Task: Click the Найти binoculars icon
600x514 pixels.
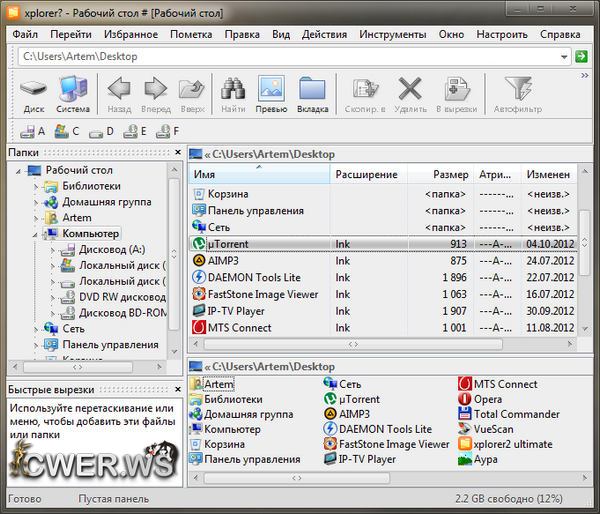Action: pos(233,94)
